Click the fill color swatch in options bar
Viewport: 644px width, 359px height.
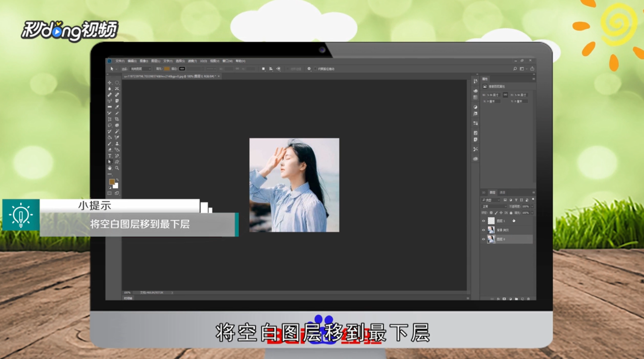click(x=167, y=69)
